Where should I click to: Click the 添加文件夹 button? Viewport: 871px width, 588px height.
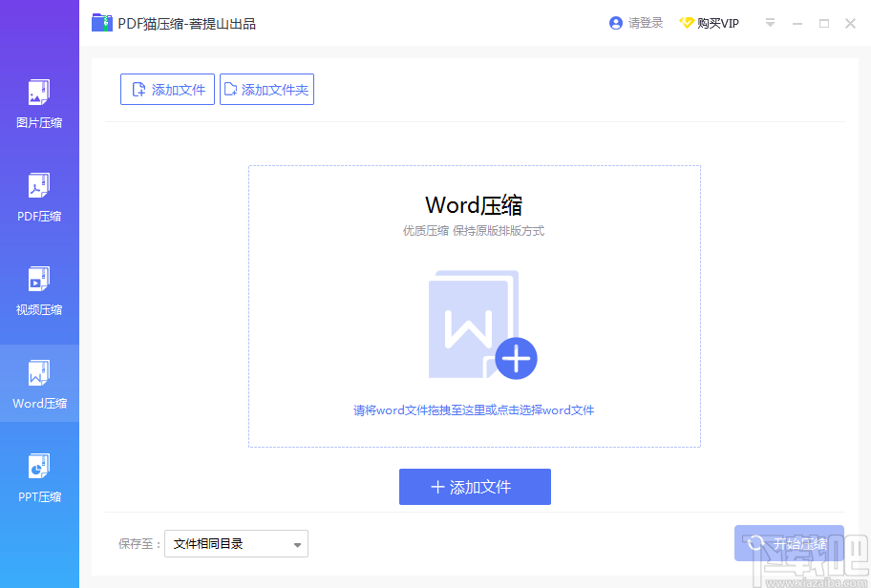266,89
